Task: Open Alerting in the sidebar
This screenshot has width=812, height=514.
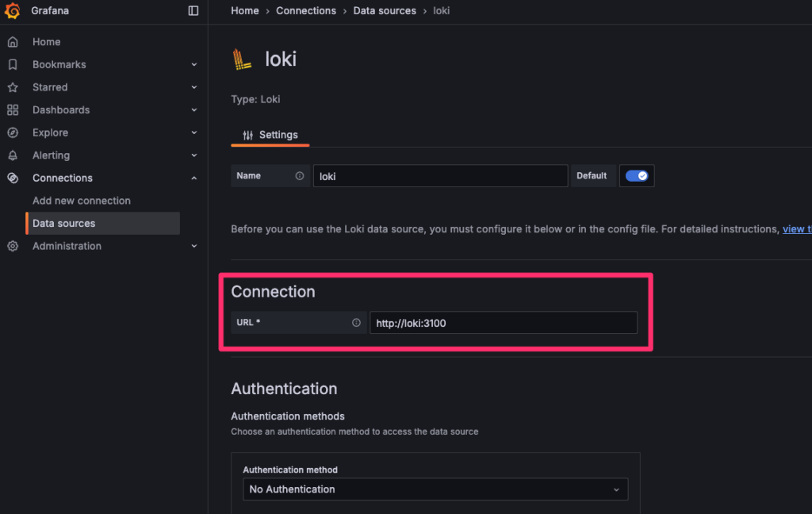Action: click(x=51, y=155)
